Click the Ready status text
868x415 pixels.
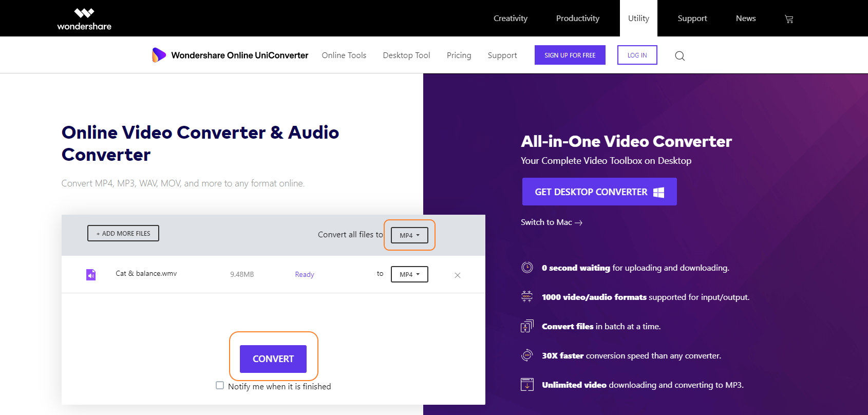click(305, 275)
